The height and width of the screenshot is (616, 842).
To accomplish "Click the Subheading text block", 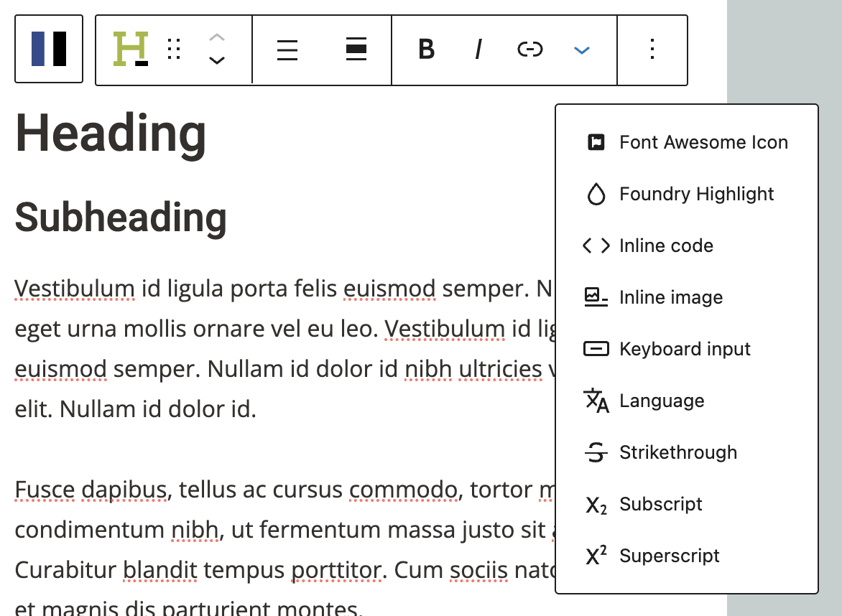I will (121, 217).
